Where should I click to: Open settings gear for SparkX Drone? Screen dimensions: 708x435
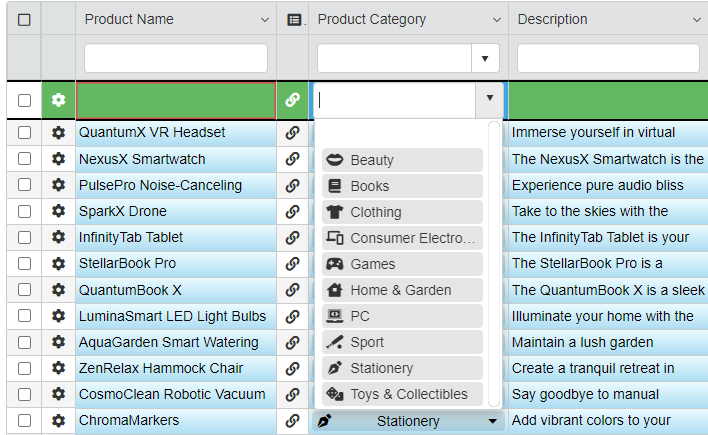58,211
